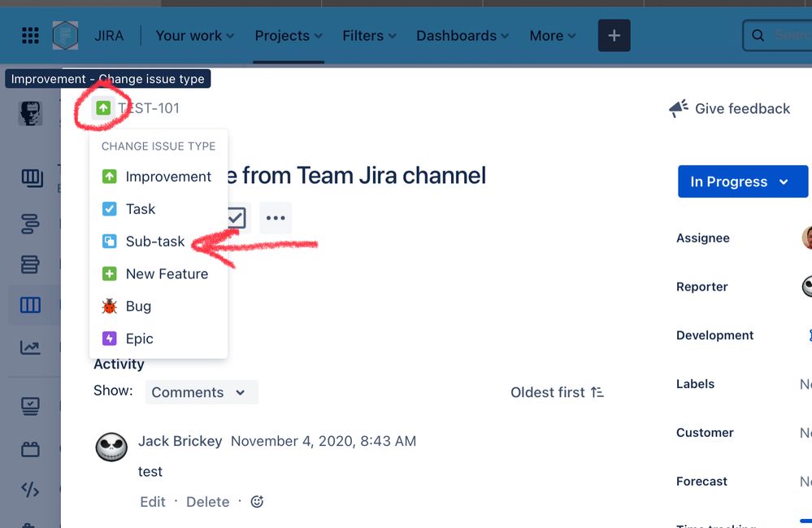The image size is (812, 528).
Task: Select Task issue type
Action: tap(158, 209)
